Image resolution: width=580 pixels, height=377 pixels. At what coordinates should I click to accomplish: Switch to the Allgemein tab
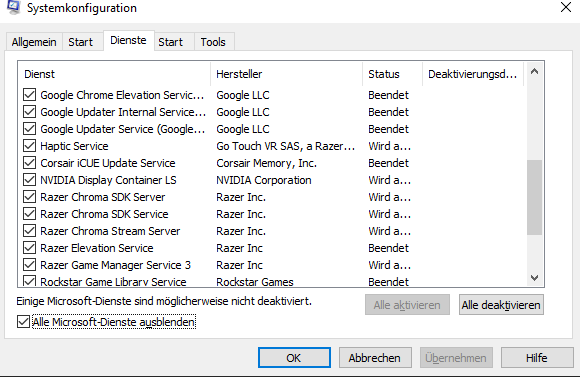click(x=34, y=42)
